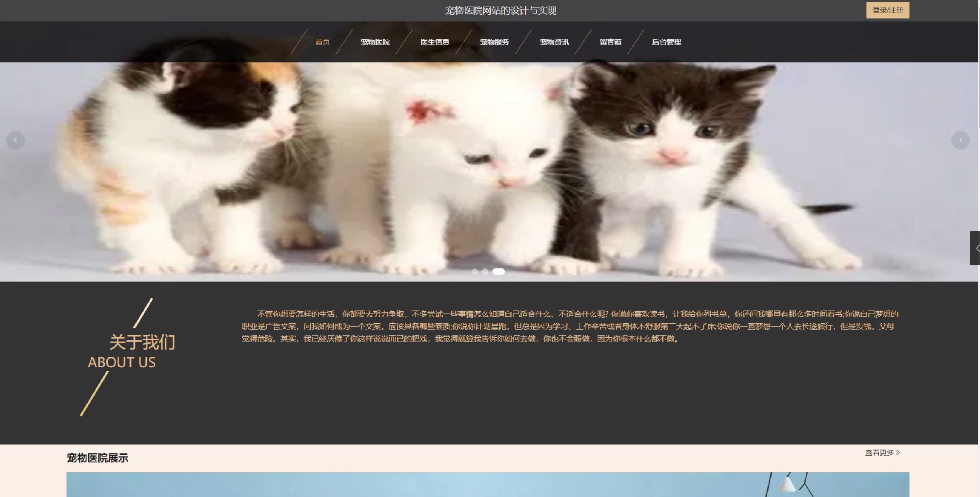Select the active third carousel indicator
Image resolution: width=980 pixels, height=497 pixels.
click(498, 271)
